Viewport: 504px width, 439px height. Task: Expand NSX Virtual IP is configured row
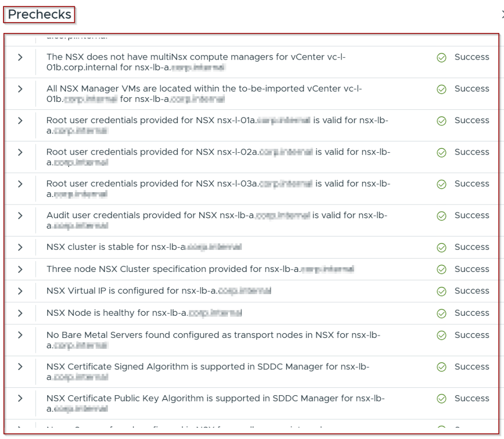(20, 291)
